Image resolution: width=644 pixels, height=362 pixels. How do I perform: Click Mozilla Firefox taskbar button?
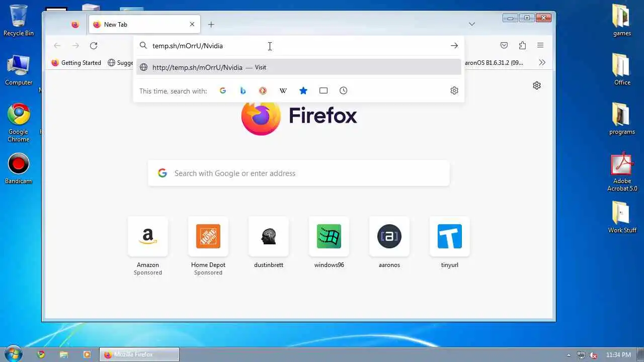coord(139,354)
